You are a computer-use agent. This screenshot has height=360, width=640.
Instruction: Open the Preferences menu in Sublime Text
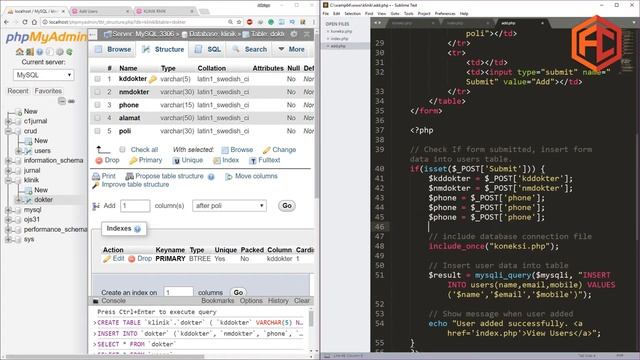445,13
